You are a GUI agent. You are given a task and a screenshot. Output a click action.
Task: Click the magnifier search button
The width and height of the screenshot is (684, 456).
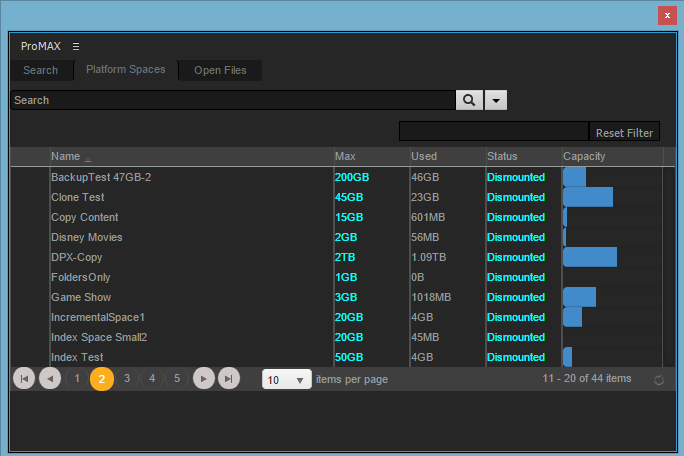click(x=469, y=100)
